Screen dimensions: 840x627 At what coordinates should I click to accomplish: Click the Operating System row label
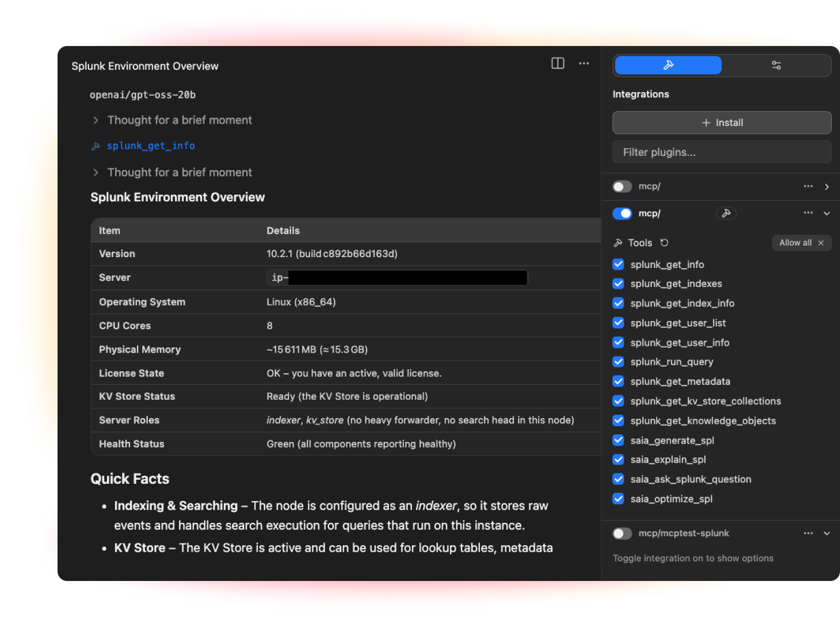142,302
